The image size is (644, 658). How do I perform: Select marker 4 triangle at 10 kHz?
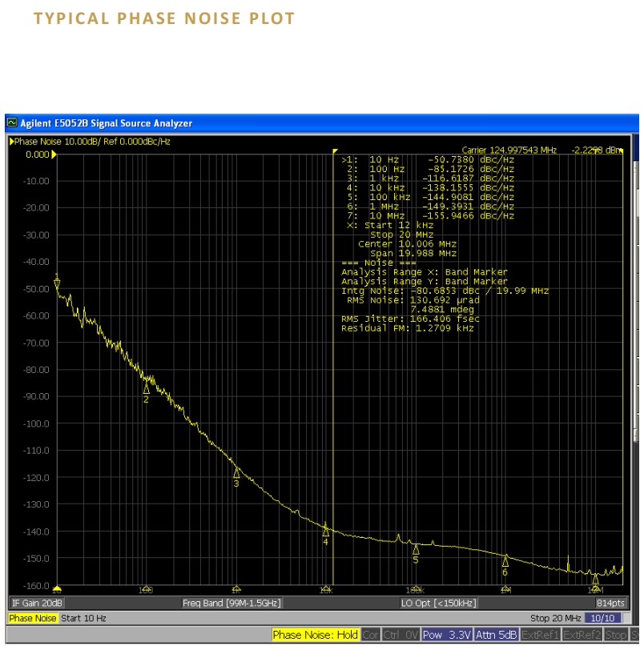326,532
